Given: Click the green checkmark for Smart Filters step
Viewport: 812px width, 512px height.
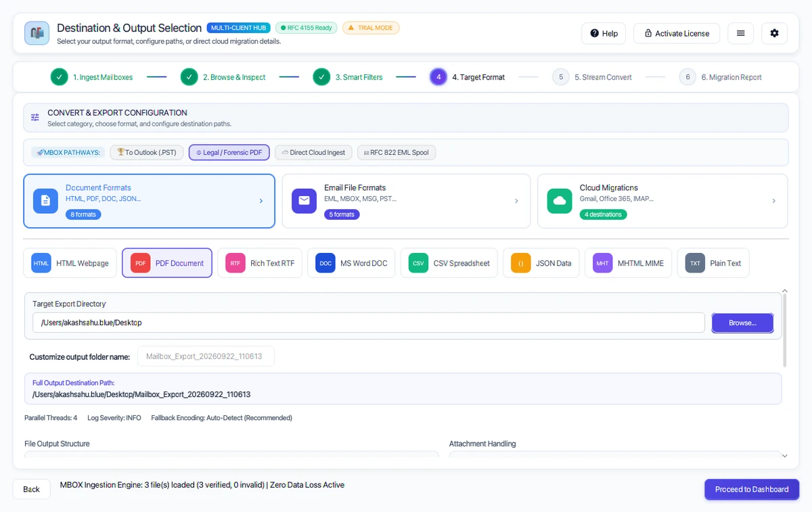Looking at the screenshot, I should click(321, 77).
